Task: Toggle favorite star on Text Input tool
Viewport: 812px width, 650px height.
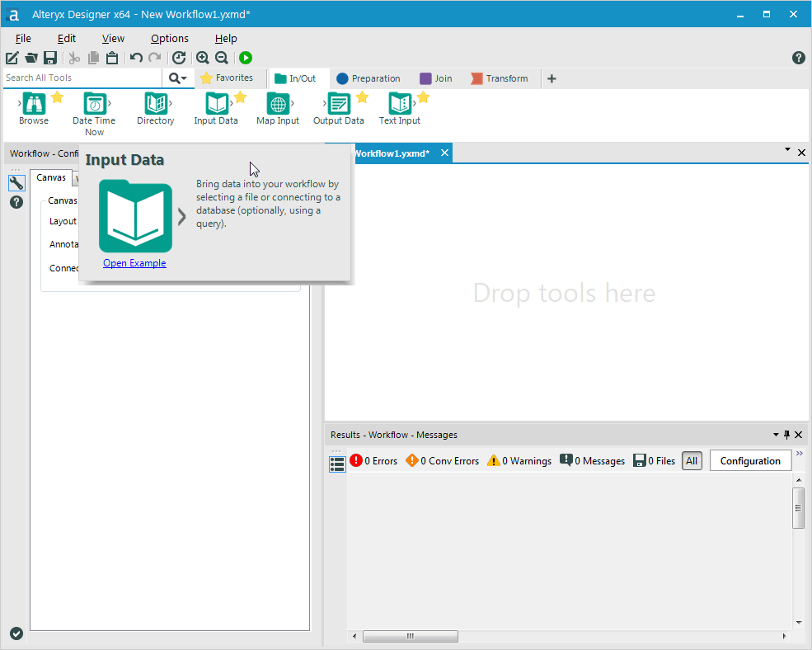Action: pyautogui.click(x=423, y=97)
